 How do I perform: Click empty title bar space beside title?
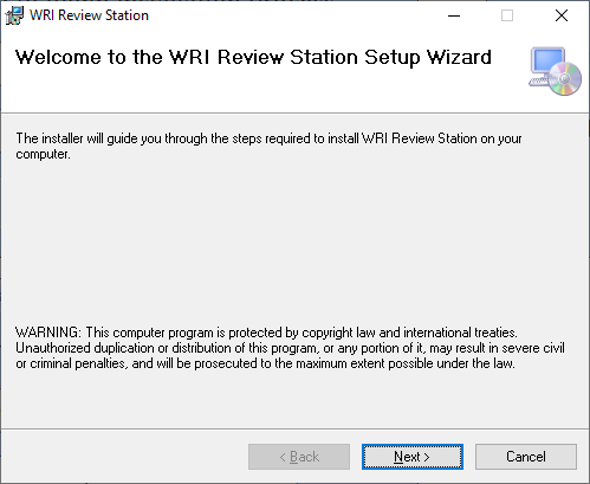pyautogui.click(x=293, y=16)
